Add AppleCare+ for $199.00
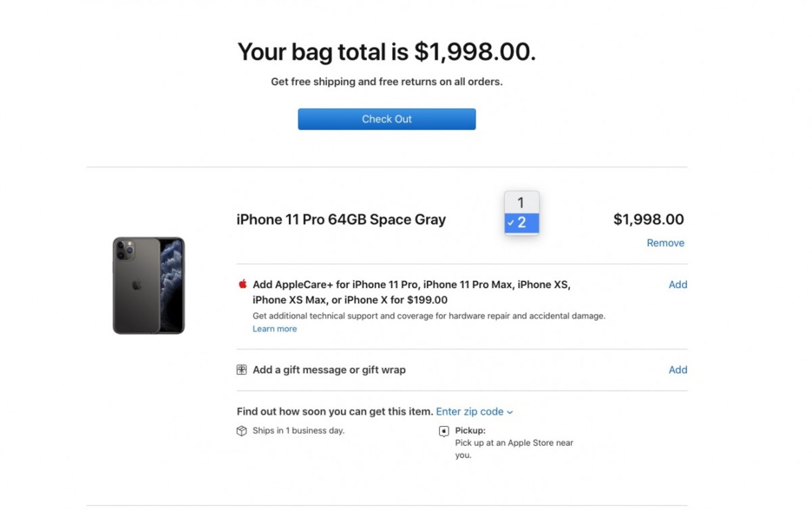 (677, 285)
